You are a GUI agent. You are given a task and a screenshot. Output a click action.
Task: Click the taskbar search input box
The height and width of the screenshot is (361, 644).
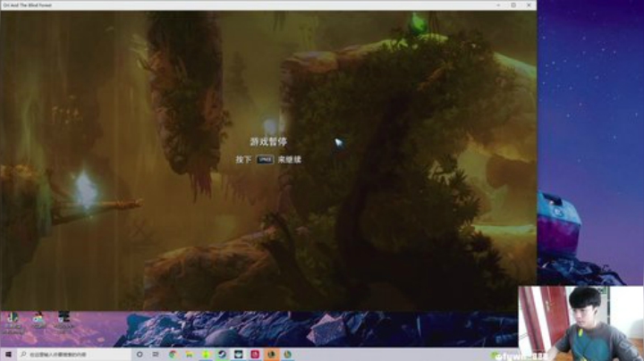pyautogui.click(x=74, y=354)
